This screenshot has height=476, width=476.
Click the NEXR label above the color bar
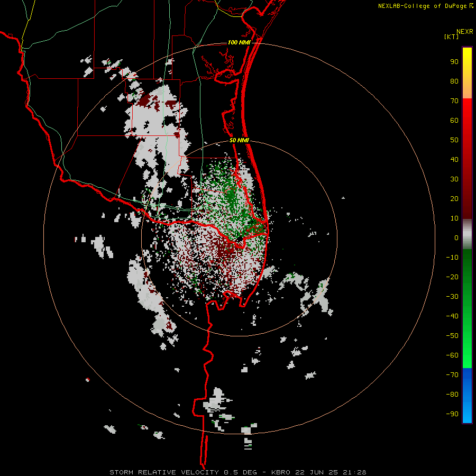point(465,32)
